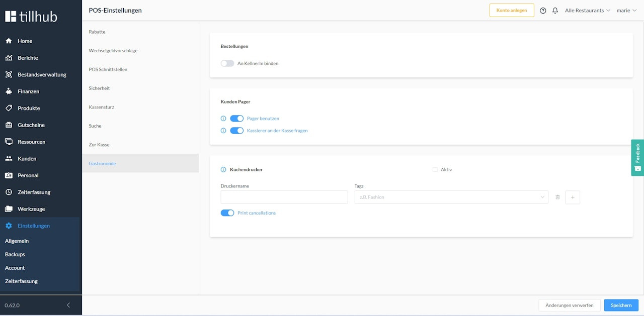Click the Produkte tag icon
644x316 pixels.
pyautogui.click(x=9, y=108)
